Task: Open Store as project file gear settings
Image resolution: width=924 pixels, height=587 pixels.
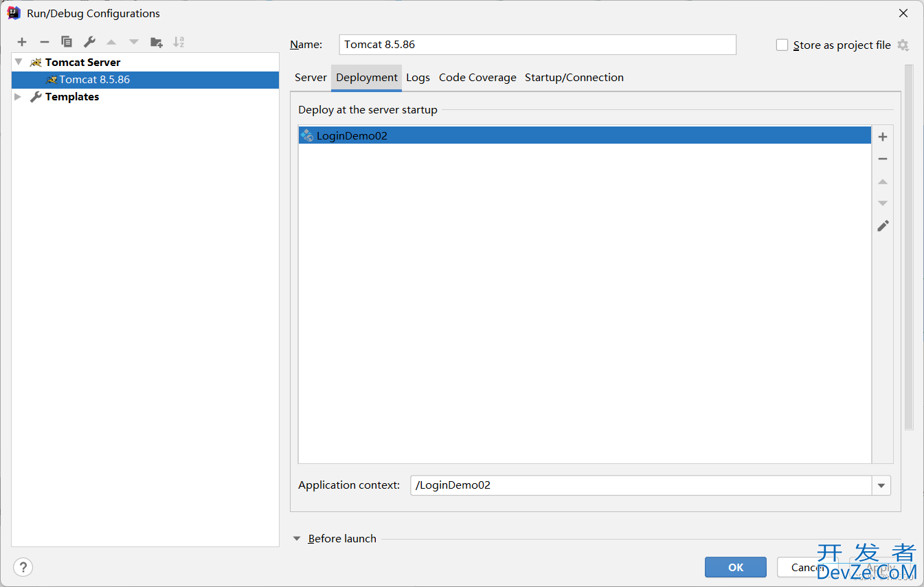Action: [x=903, y=45]
